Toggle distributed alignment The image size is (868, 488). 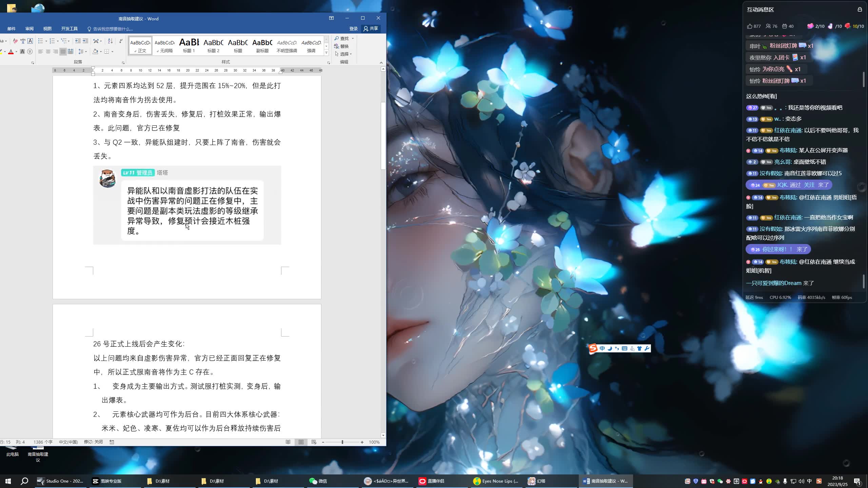pyautogui.click(x=71, y=52)
